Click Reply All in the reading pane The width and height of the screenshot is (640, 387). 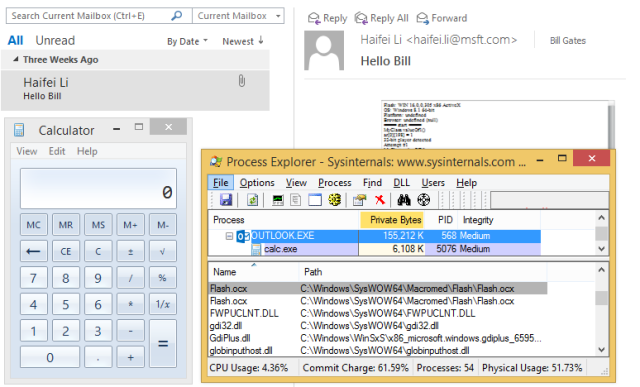(382, 18)
